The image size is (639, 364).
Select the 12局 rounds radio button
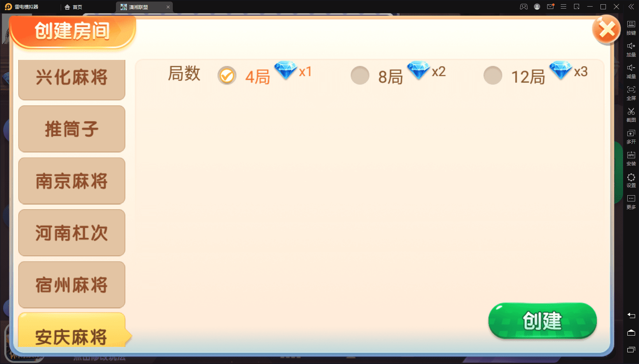click(x=493, y=75)
